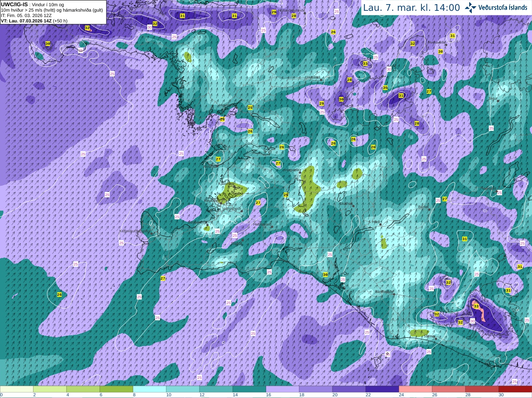
Task: Select the 12–14 m/s legend swatch
Action: click(216, 389)
